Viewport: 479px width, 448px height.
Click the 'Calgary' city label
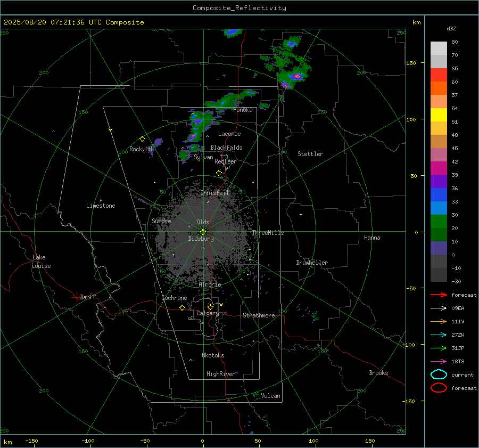tap(208, 313)
